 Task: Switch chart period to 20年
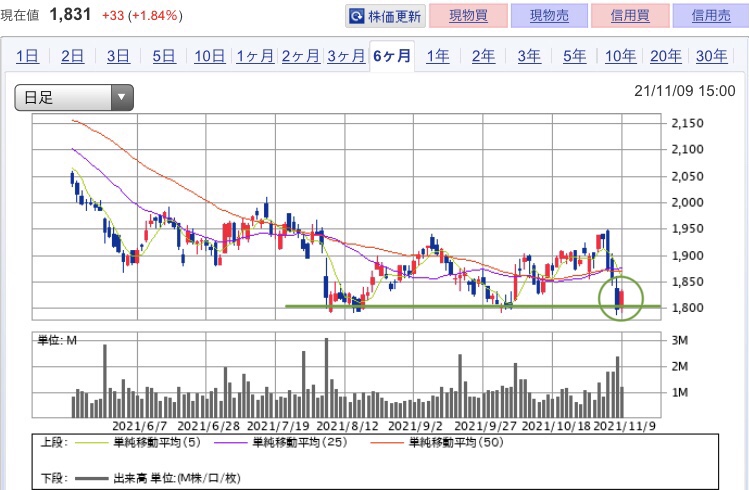tap(665, 56)
